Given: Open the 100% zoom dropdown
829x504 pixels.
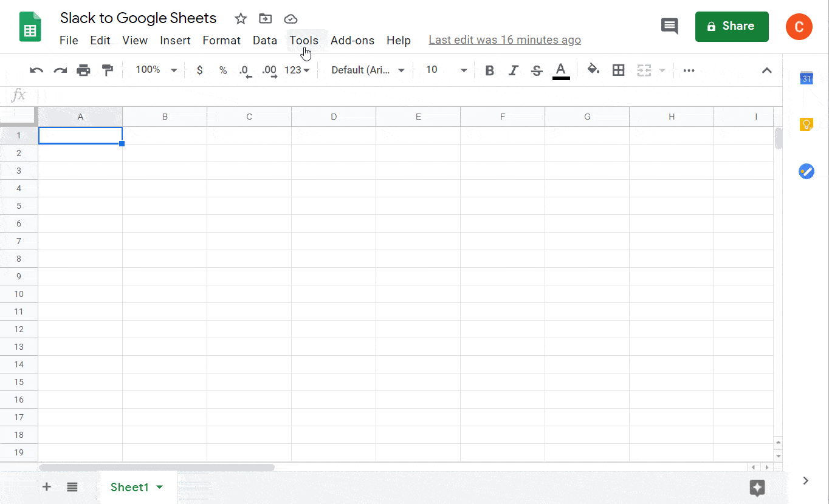Looking at the screenshot, I should tap(156, 70).
